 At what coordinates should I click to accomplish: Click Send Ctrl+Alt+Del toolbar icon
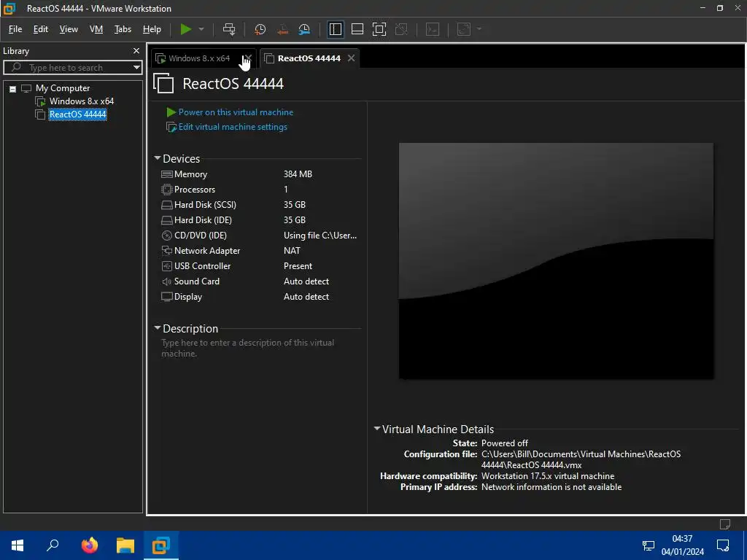tap(229, 29)
